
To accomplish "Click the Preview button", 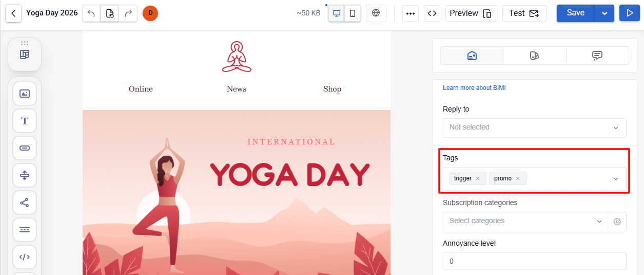I will click(x=471, y=13).
